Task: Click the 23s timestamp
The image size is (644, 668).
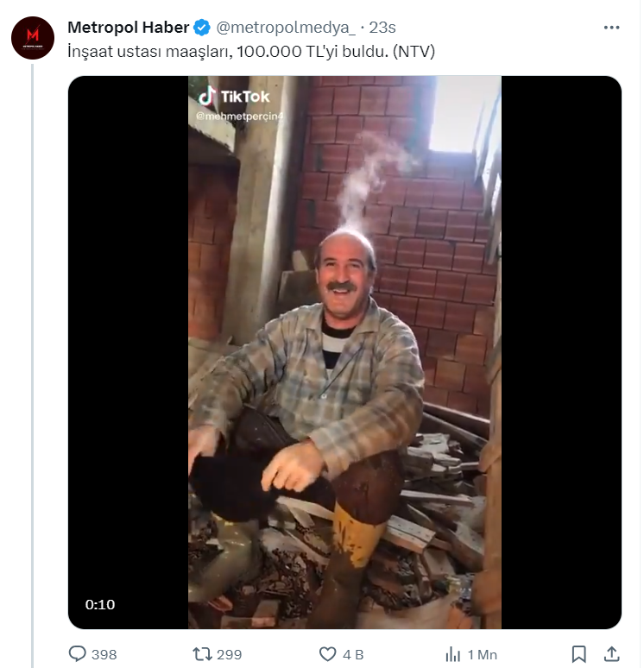Action: pyautogui.click(x=383, y=28)
